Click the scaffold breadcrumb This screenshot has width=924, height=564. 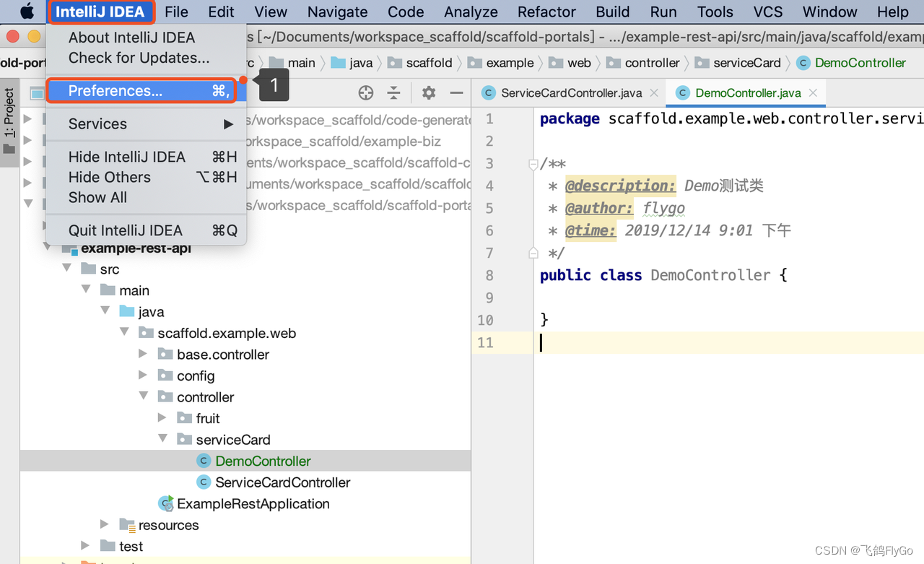[419, 64]
